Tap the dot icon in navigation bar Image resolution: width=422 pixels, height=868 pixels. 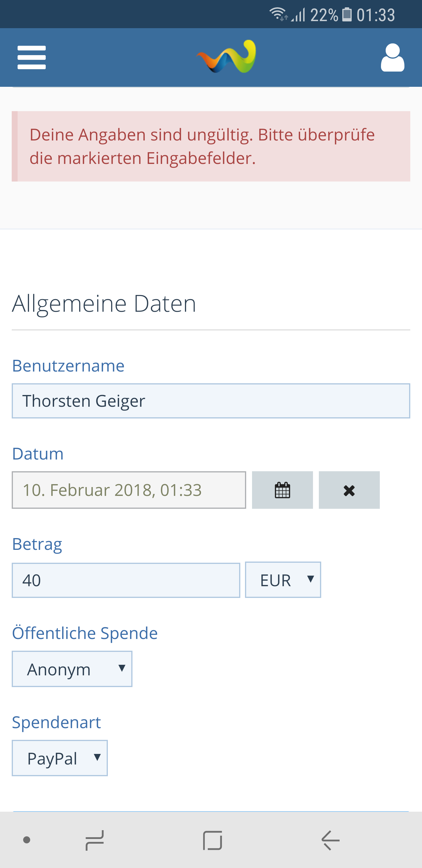coord(27,840)
